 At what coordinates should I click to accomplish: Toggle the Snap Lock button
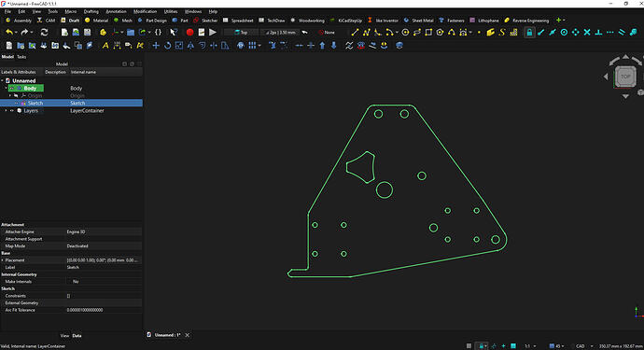pos(529,32)
